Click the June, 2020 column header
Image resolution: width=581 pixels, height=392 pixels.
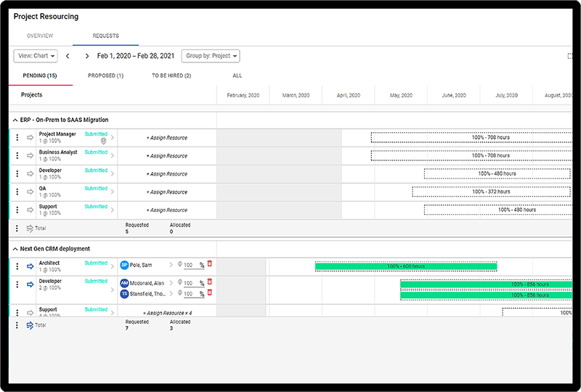(454, 95)
